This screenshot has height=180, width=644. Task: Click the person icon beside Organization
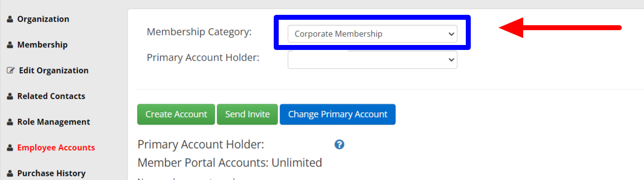pyautogui.click(x=10, y=19)
